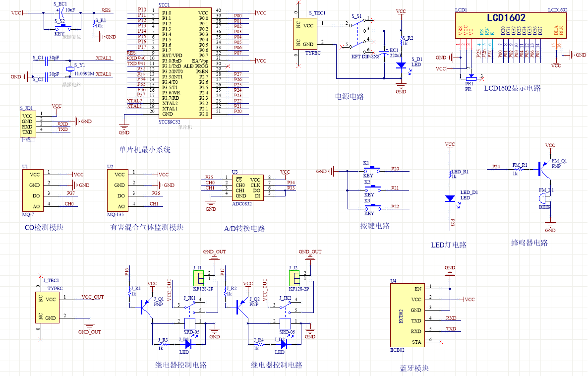Select the LED_R1 1k resistor symbol
The image size is (588, 376).
(x=450, y=174)
